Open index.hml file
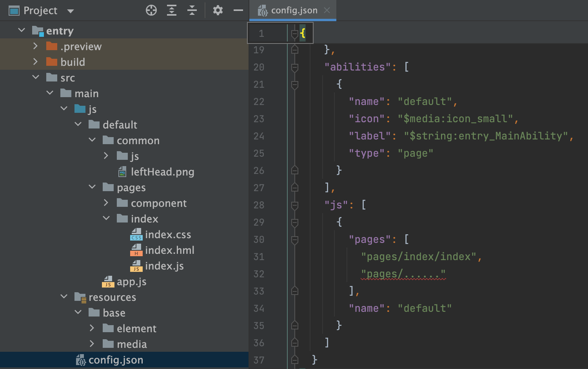The image size is (588, 369). coord(170,250)
